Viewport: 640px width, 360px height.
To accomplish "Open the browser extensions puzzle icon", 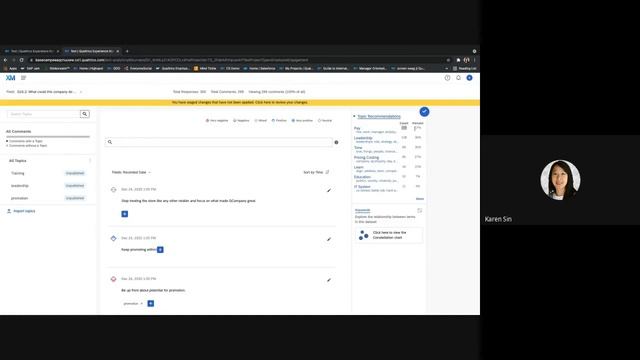I will pyautogui.click(x=458, y=60).
